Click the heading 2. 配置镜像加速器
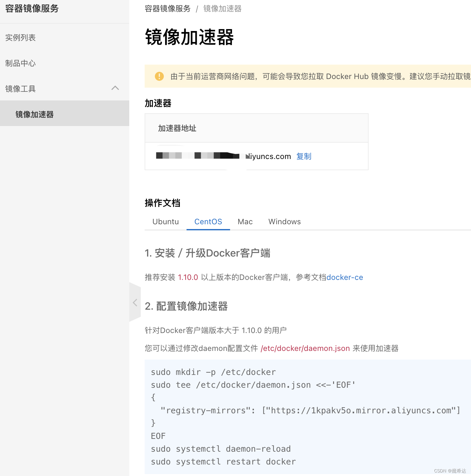The height and width of the screenshot is (476, 471). point(186,306)
